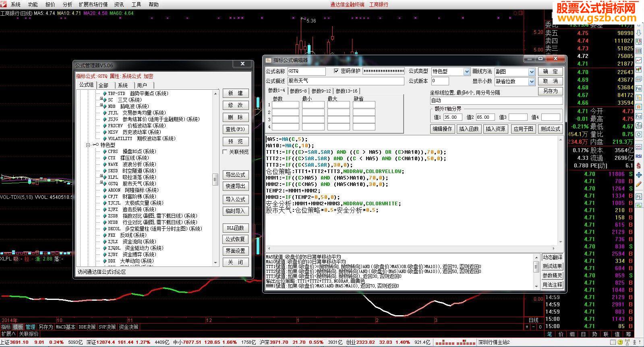
Task: Open the f(x) formula icon in sidebar
Action: pos(639,126)
